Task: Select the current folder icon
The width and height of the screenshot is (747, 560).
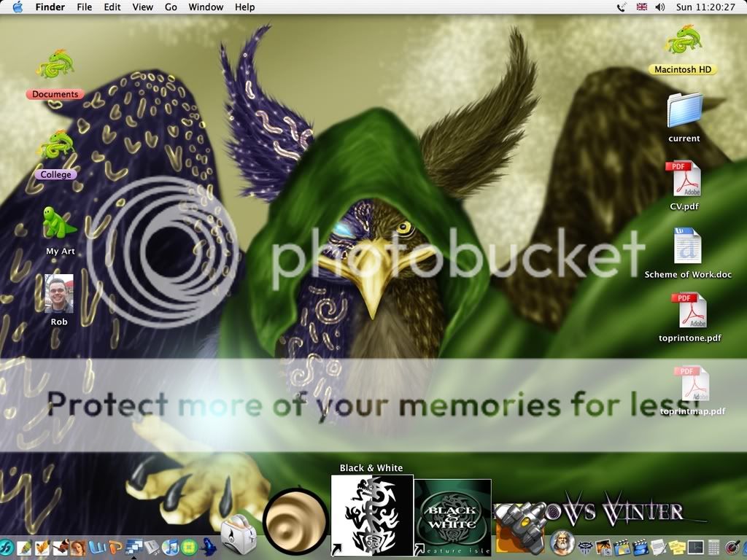Action: [684, 111]
